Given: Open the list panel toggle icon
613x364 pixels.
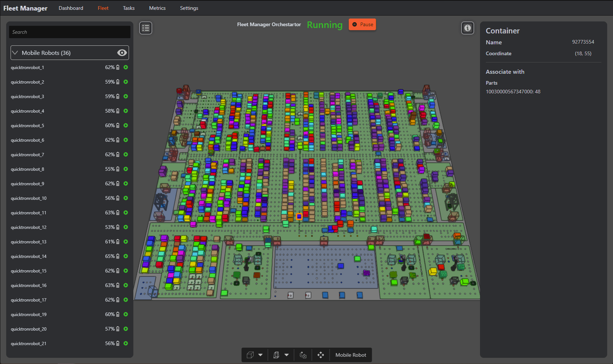Looking at the screenshot, I should (x=146, y=28).
